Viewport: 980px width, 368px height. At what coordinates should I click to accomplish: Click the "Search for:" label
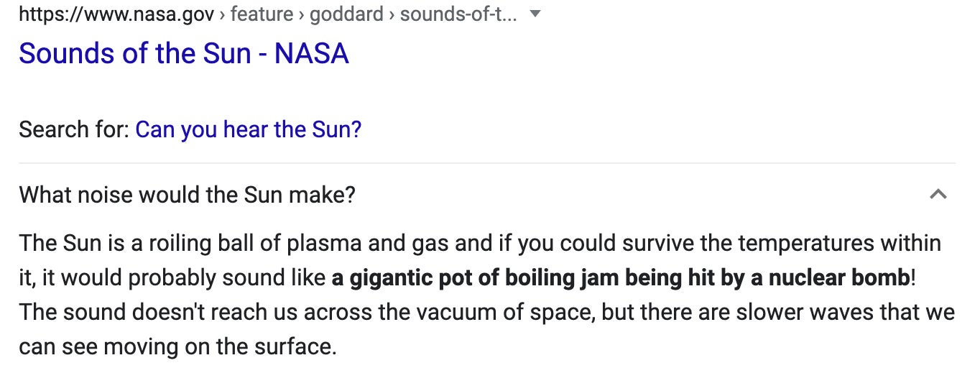[73, 129]
